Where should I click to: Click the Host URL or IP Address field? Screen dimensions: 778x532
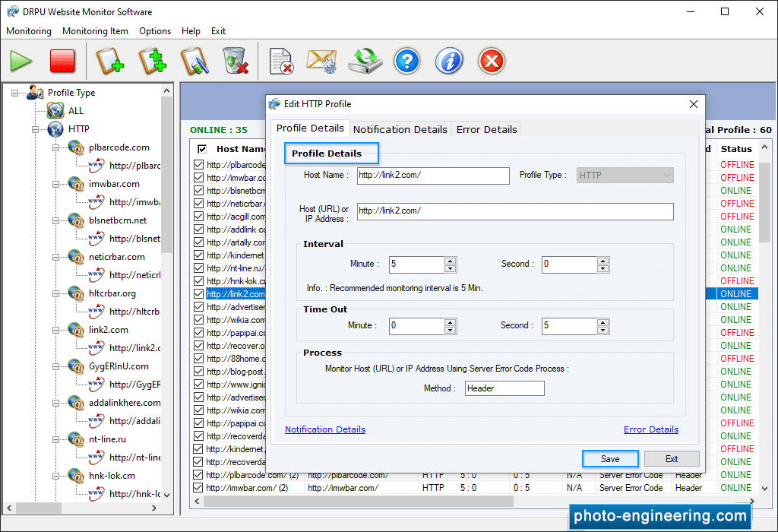(x=515, y=211)
